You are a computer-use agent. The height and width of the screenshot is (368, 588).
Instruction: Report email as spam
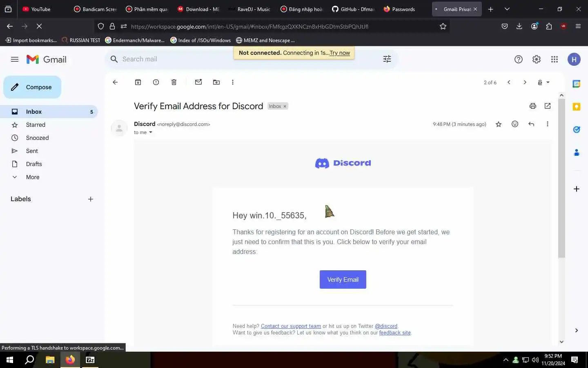coord(156,82)
